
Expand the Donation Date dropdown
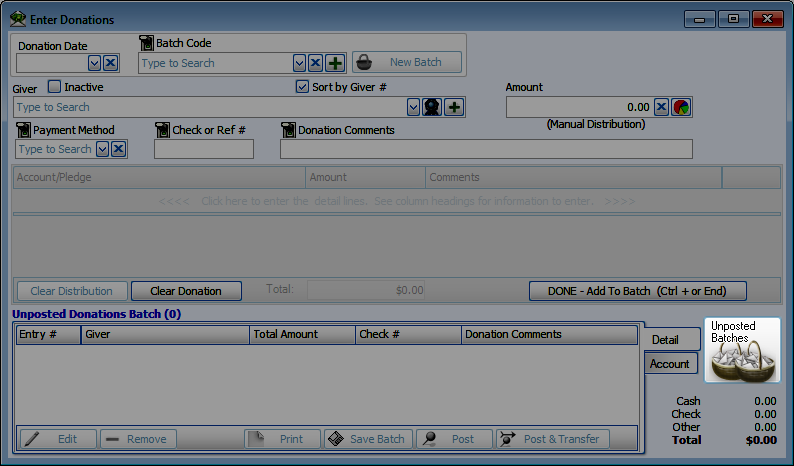point(95,63)
